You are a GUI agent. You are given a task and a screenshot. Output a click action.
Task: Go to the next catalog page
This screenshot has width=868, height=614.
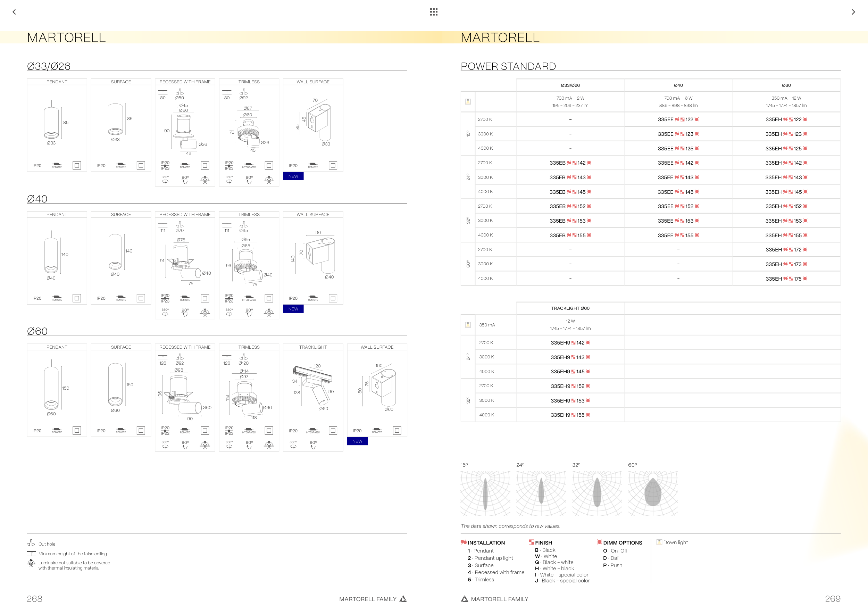click(853, 12)
